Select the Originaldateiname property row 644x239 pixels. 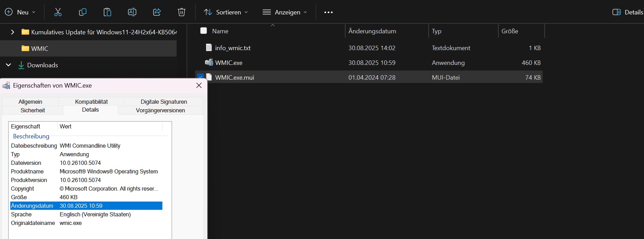[x=86, y=223]
